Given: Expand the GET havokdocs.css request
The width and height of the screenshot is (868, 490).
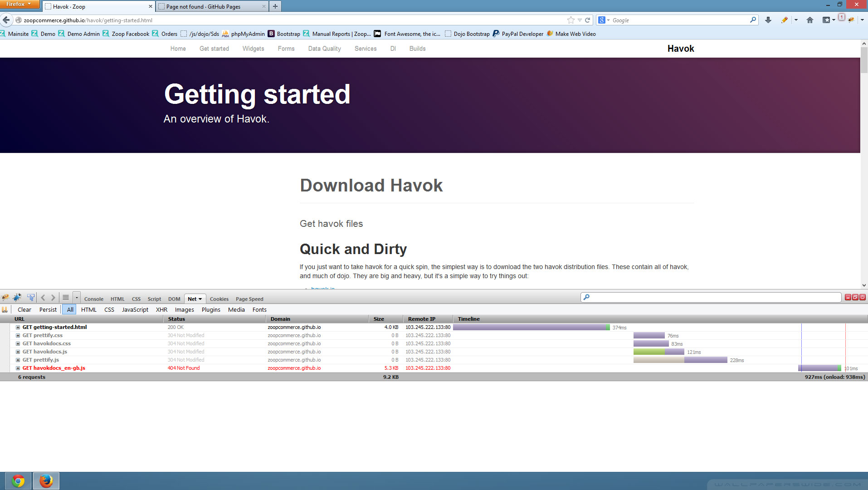Looking at the screenshot, I should 18,343.
